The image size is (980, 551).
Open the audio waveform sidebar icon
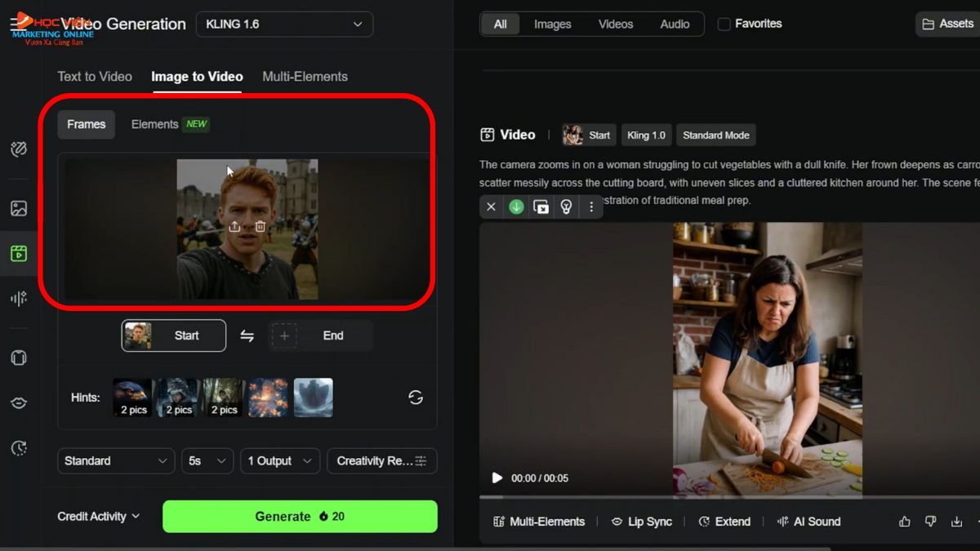pos(19,298)
